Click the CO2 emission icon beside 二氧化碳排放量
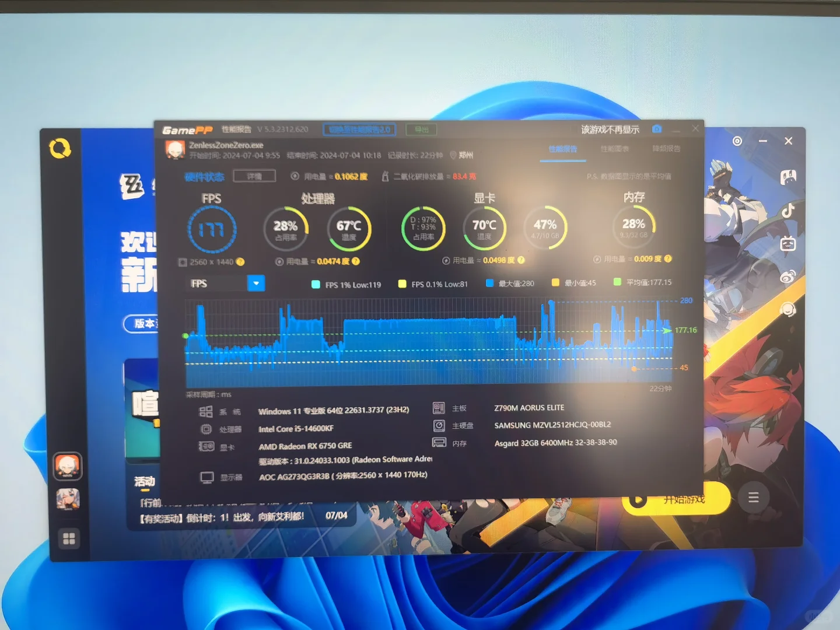This screenshot has width=840, height=630. tap(385, 176)
